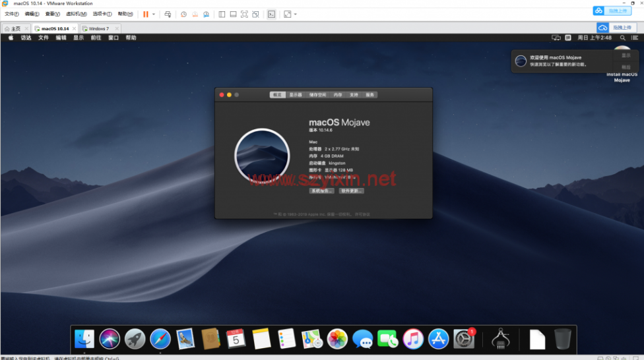
Task: Open the Apple menu in macOS
Action: pos(11,38)
